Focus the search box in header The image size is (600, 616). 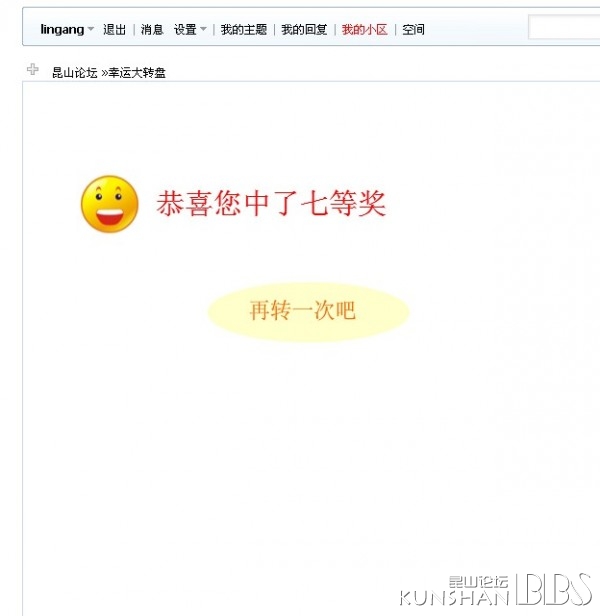564,27
